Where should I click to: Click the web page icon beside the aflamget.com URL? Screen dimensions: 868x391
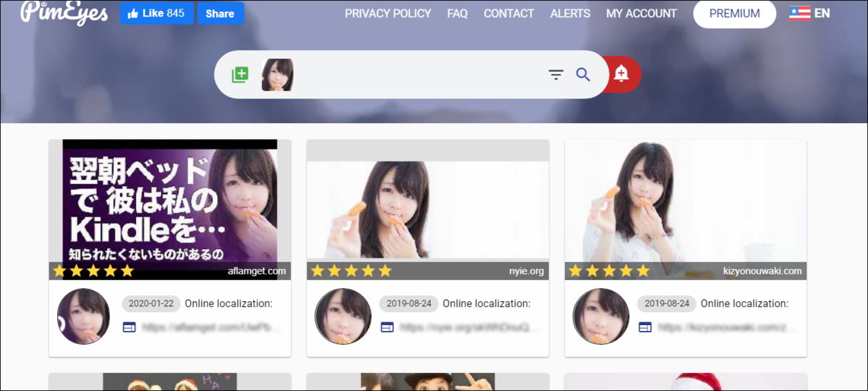(x=129, y=327)
